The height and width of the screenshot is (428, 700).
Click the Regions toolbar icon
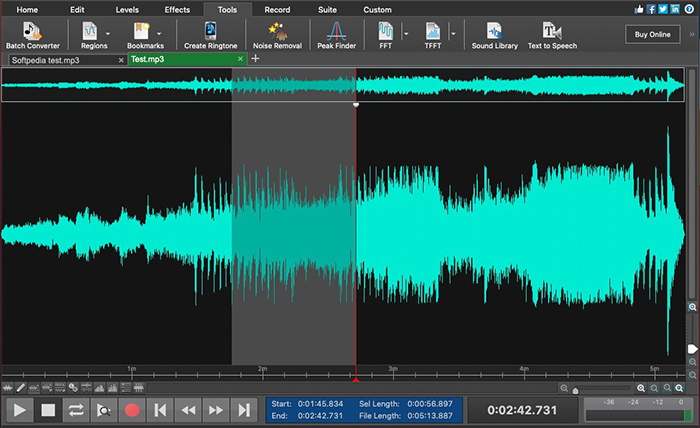pyautogui.click(x=90, y=32)
